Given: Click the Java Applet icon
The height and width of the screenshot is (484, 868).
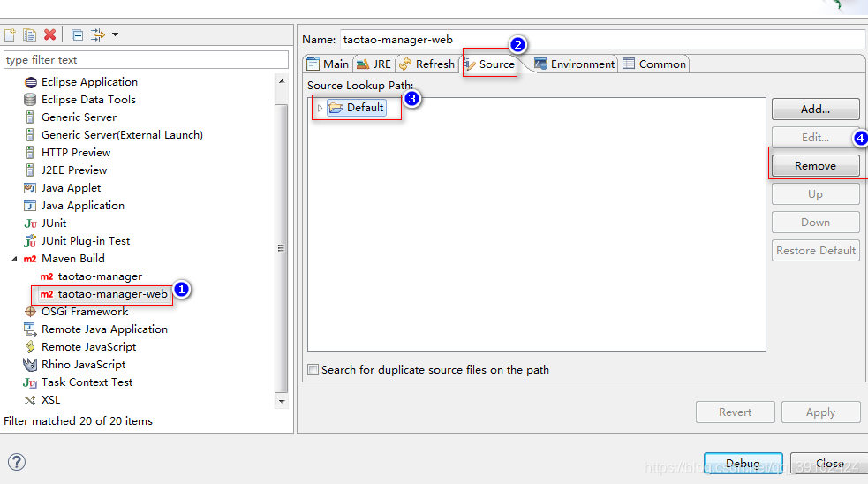Looking at the screenshot, I should 30,188.
